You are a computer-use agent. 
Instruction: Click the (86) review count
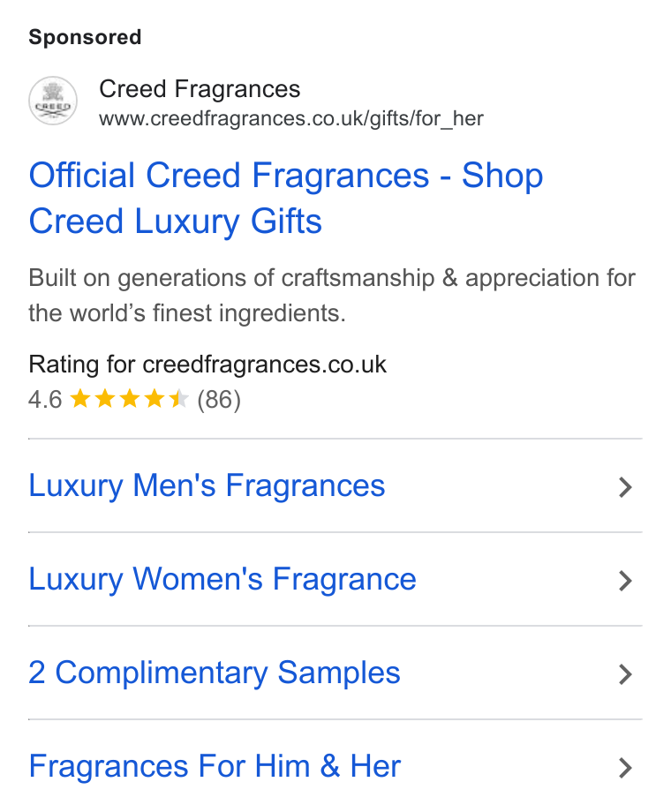[219, 400]
